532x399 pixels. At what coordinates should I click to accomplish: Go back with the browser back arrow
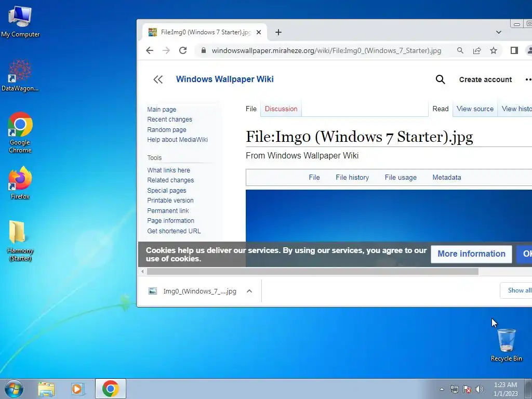[x=150, y=50]
